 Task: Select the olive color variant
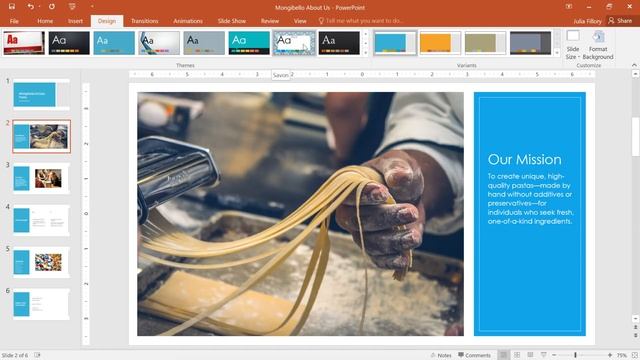[x=485, y=43]
